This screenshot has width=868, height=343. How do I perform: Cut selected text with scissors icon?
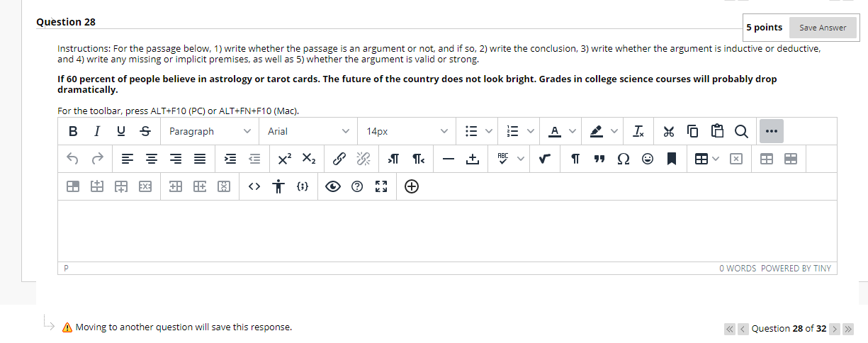[x=668, y=131]
